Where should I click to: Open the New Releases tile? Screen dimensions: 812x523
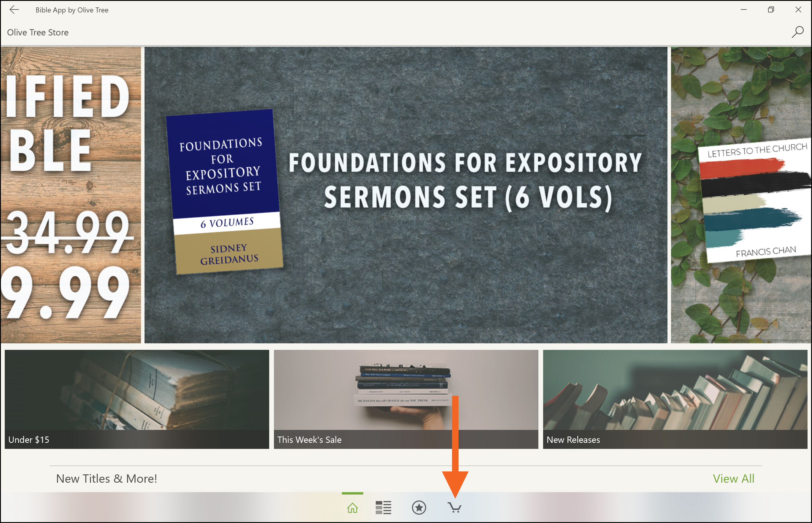[675, 399]
